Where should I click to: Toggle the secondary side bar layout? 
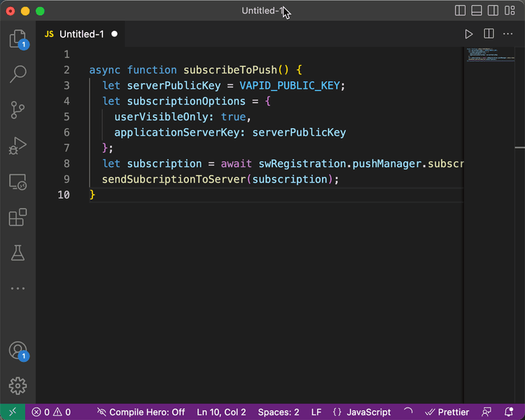click(493, 10)
